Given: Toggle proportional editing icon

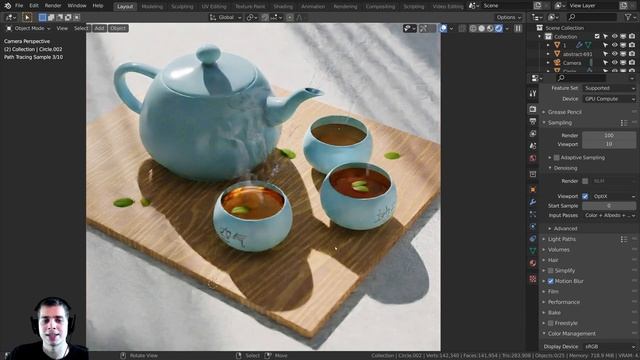Looking at the screenshot, I should tap(290, 18).
